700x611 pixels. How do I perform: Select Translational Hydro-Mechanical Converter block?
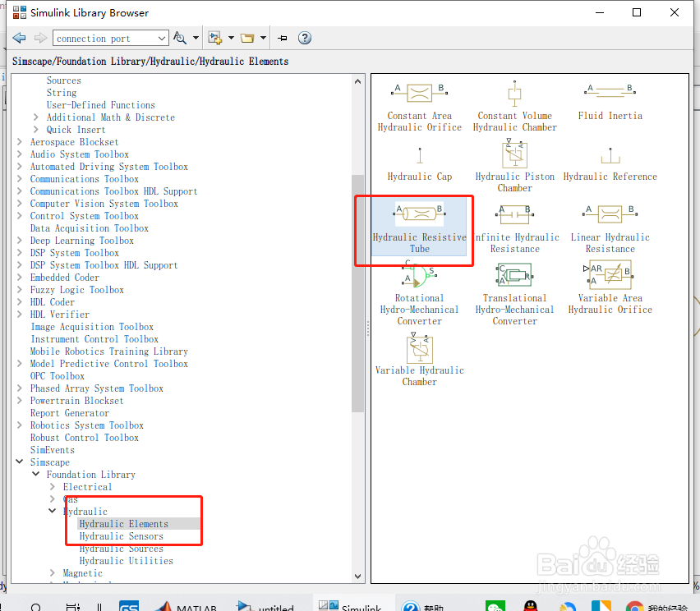click(515, 294)
